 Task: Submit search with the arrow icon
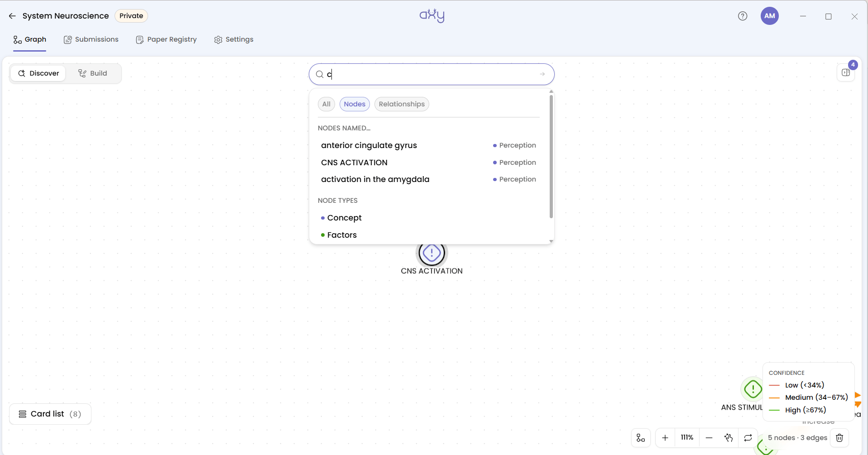542,74
